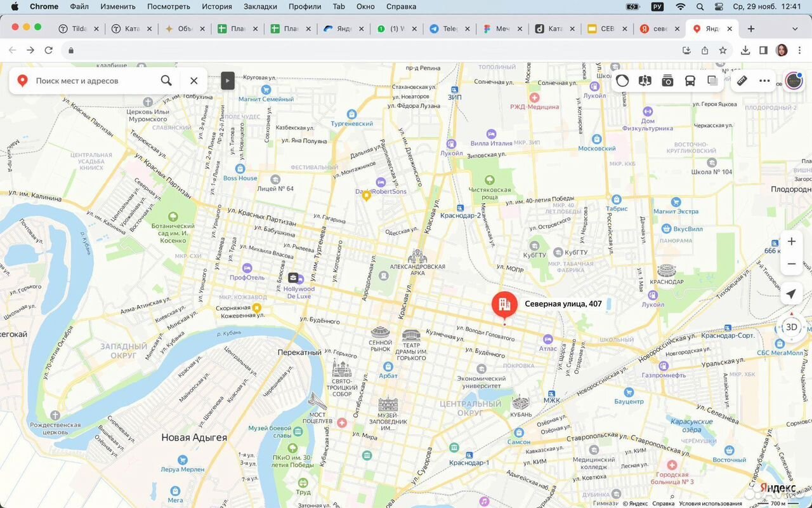Click the Сенной рынок landmark icon
812x508 pixels.
pyautogui.click(x=380, y=333)
